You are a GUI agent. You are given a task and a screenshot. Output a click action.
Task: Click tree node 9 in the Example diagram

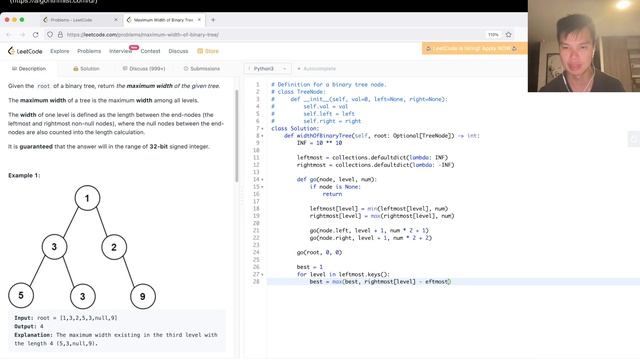coord(143,296)
